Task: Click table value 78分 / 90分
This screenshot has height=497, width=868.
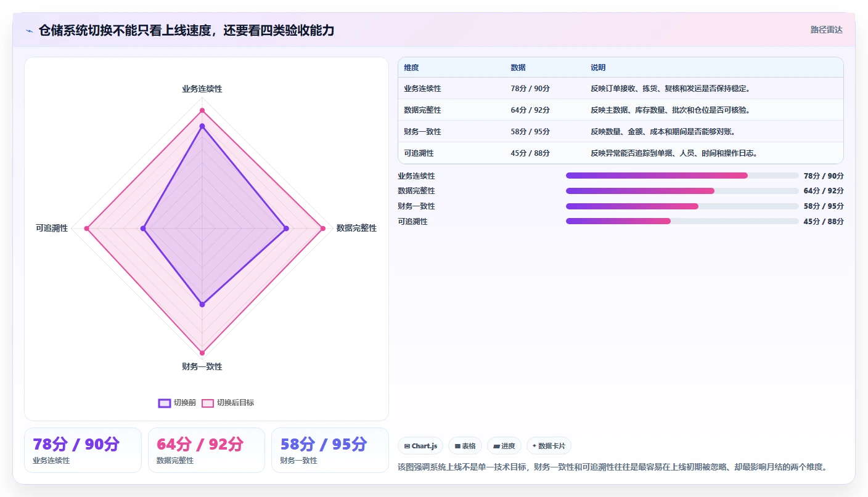Action: (x=530, y=89)
